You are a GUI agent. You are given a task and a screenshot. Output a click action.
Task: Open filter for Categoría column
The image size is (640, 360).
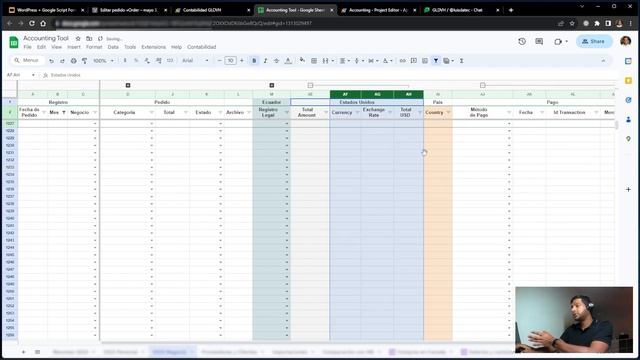pyautogui.click(x=151, y=112)
